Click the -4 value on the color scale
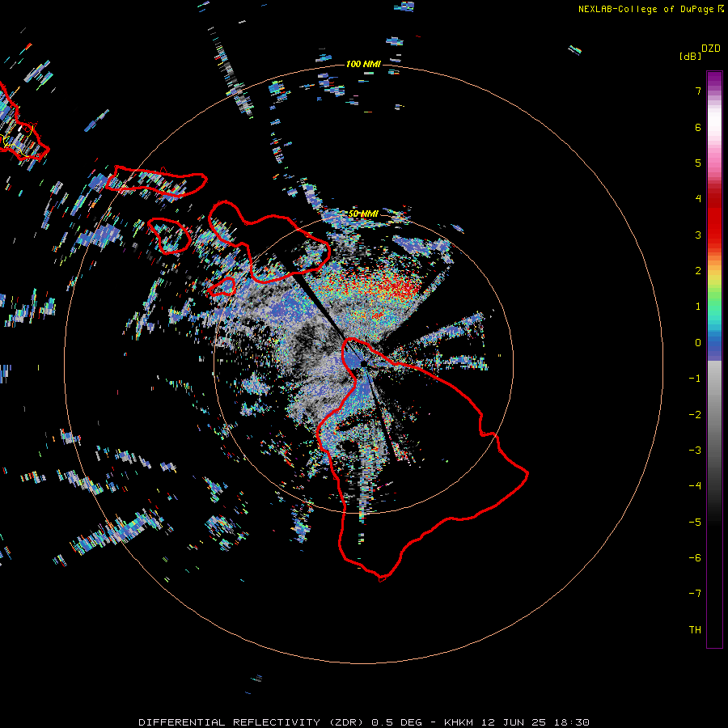728x728 pixels. tap(695, 486)
